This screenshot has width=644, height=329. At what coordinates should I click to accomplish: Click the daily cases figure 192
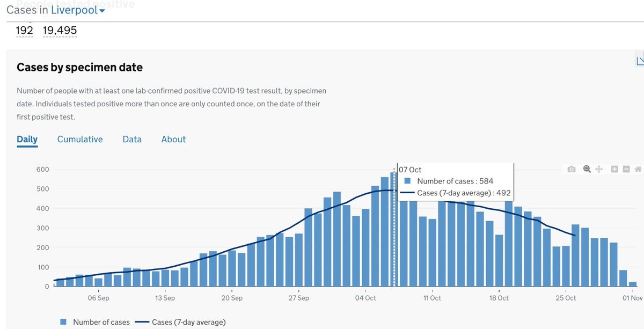(24, 31)
